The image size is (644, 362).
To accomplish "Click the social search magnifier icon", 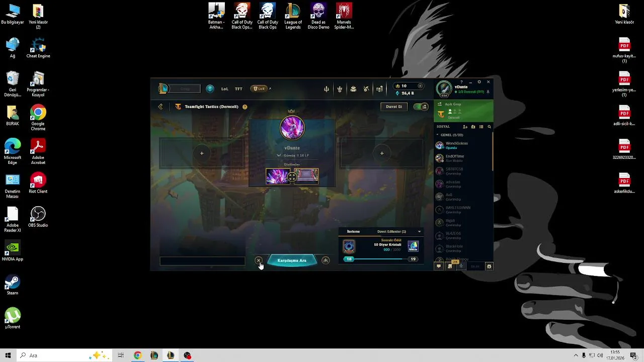I will coord(489,127).
